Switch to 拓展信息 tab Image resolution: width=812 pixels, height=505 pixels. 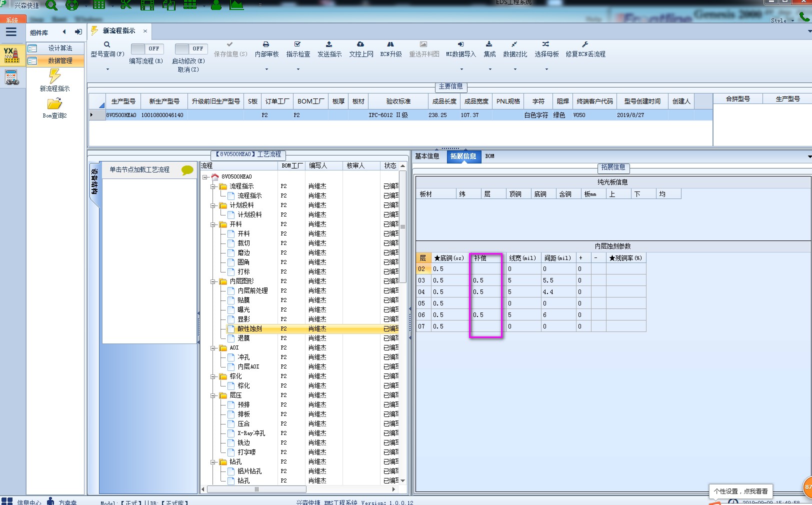[x=463, y=156]
